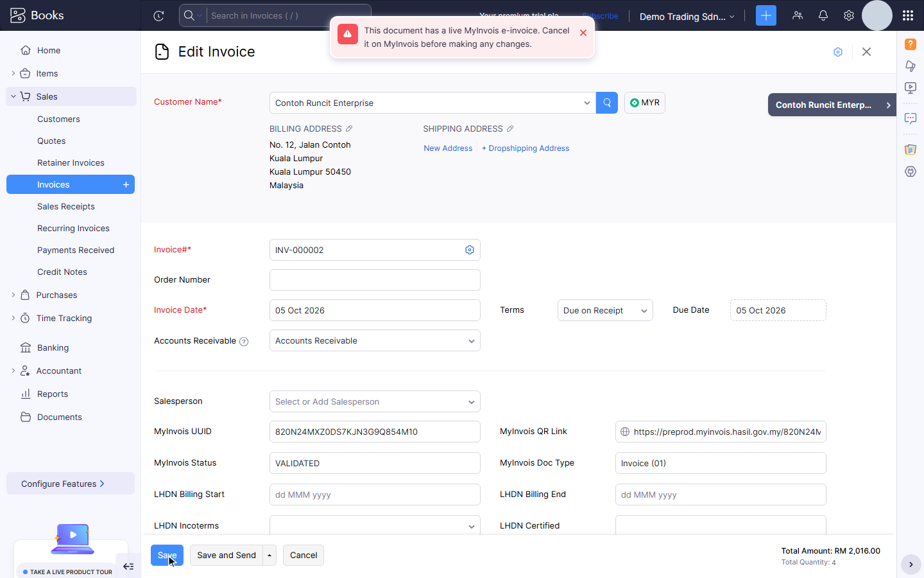This screenshot has height=578, width=924.
Task: Open the notifications bell
Action: pyautogui.click(x=823, y=15)
